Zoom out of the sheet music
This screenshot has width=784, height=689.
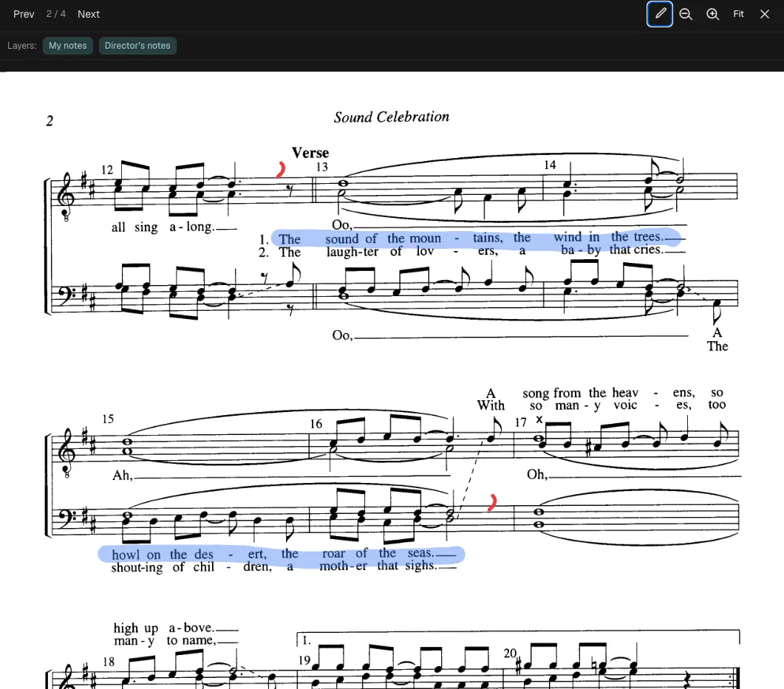click(686, 14)
